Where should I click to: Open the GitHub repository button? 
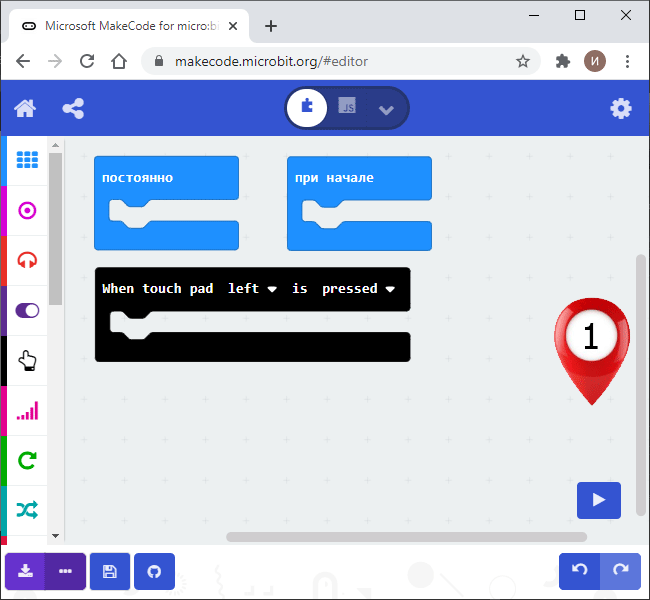click(x=154, y=571)
